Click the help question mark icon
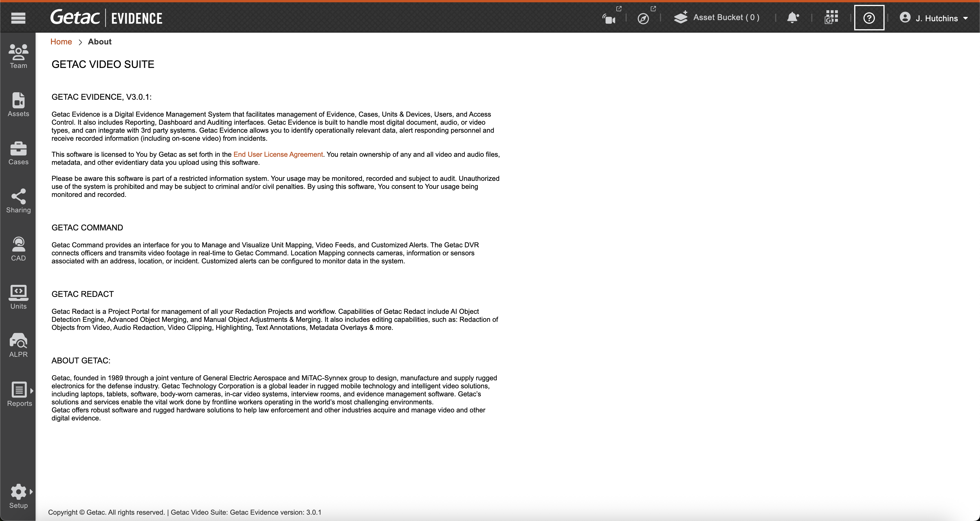This screenshot has width=980, height=521. coord(869,18)
